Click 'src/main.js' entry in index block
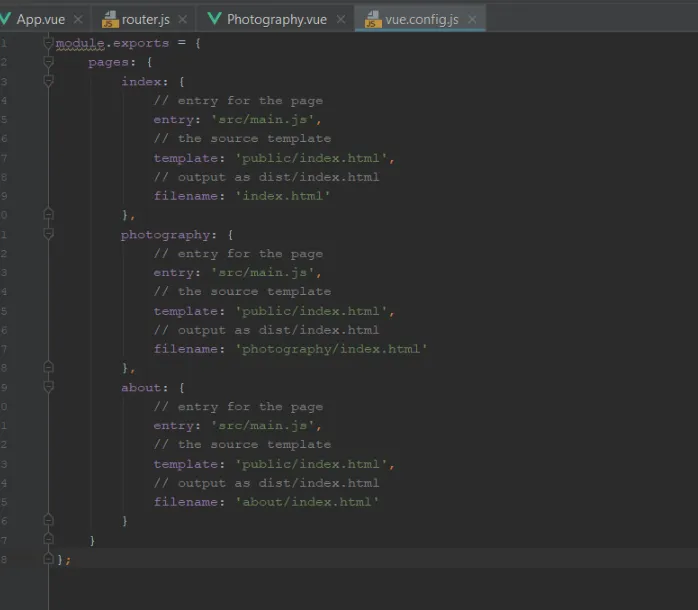The image size is (698, 610). tap(263, 120)
